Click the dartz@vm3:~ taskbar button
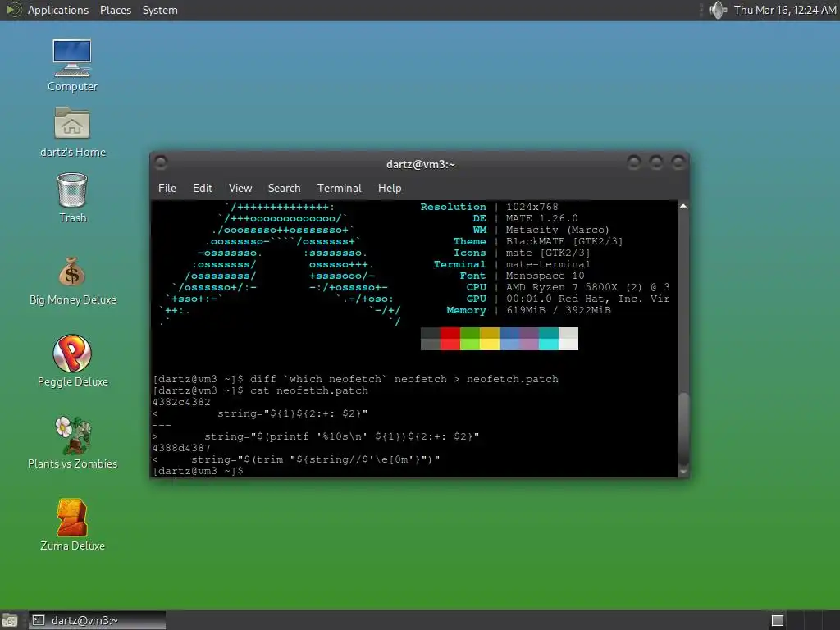This screenshot has height=630, width=840. (97, 620)
